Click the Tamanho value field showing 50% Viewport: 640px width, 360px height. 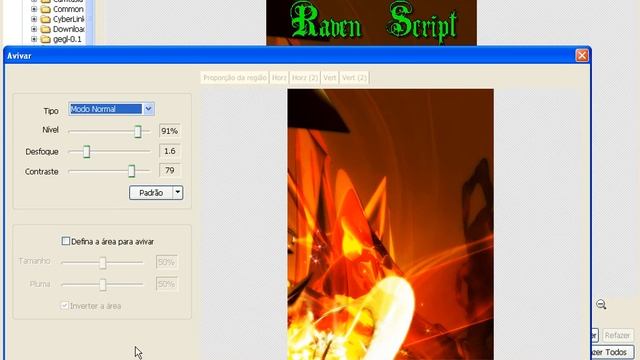167,262
